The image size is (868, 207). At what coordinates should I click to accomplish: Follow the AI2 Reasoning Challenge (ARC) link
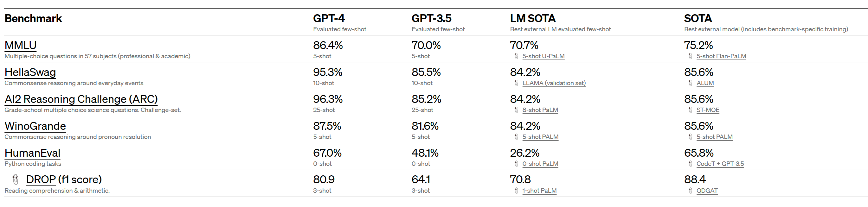click(81, 99)
